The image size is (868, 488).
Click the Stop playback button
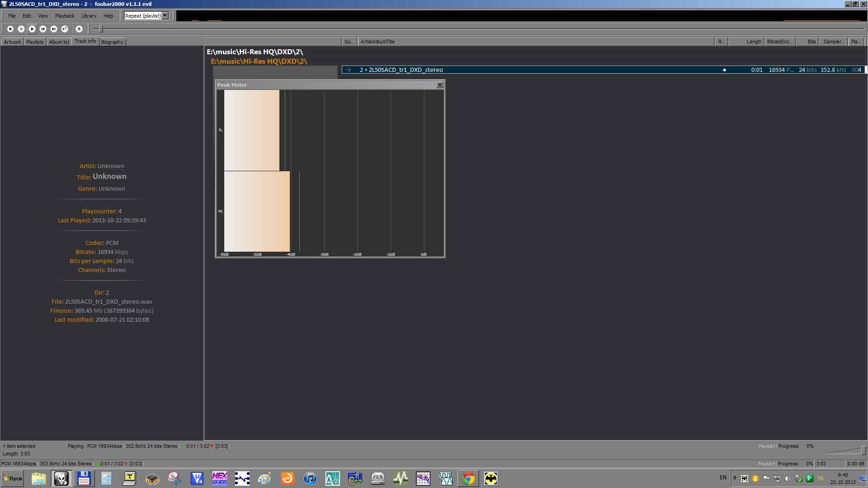10,28
